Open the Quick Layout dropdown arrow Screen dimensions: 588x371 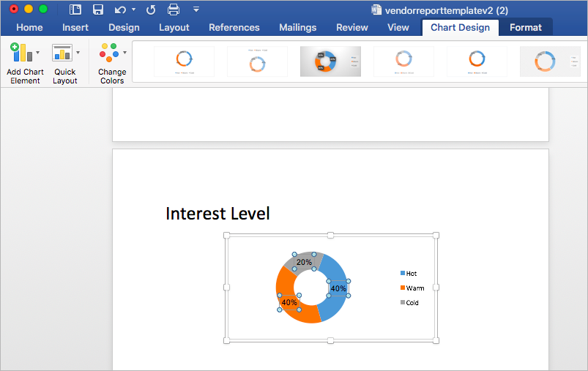coord(78,53)
